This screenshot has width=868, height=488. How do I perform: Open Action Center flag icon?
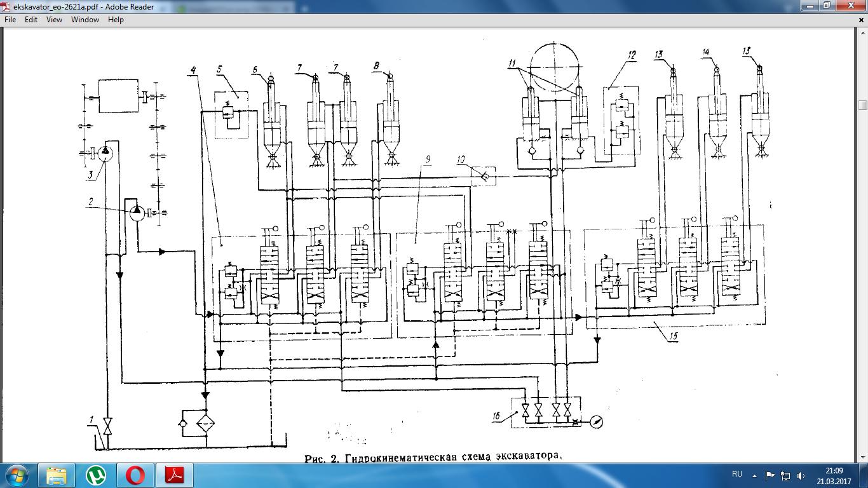770,475
